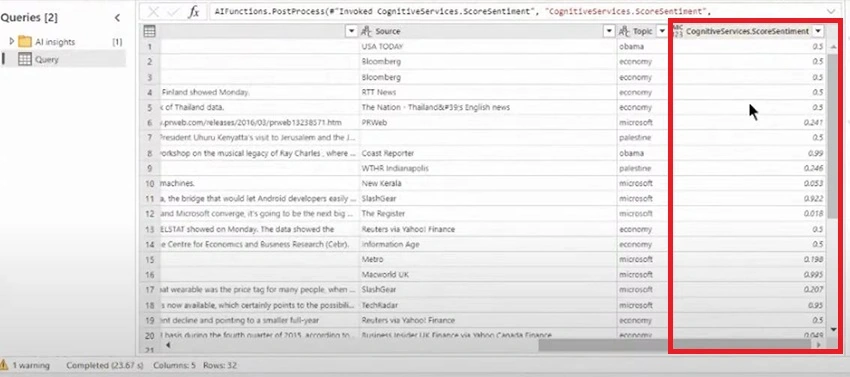Click the palestine topic cell in row 7
Screen dimensions: 850x377
coord(643,138)
